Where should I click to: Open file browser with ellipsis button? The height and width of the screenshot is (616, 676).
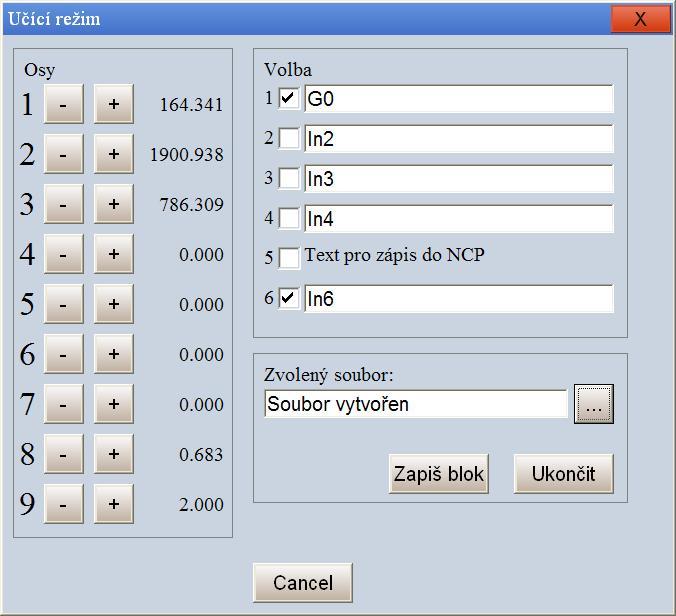pyautogui.click(x=593, y=404)
